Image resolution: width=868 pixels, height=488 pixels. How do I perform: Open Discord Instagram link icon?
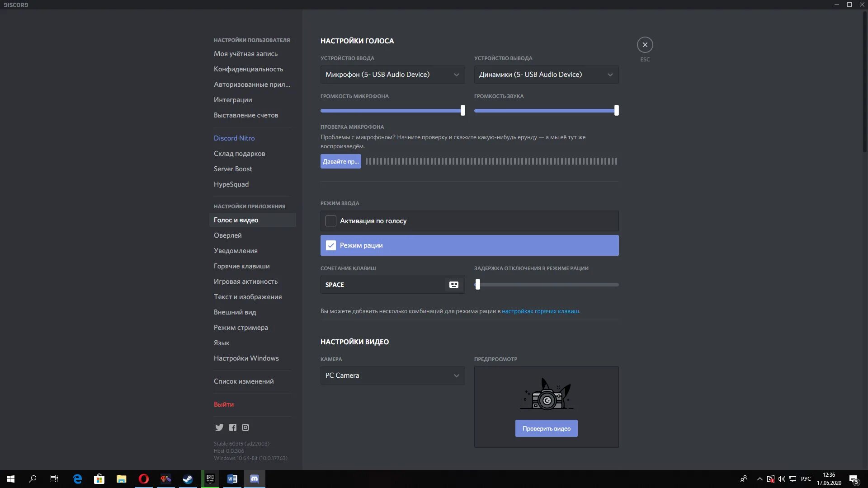pos(245,427)
